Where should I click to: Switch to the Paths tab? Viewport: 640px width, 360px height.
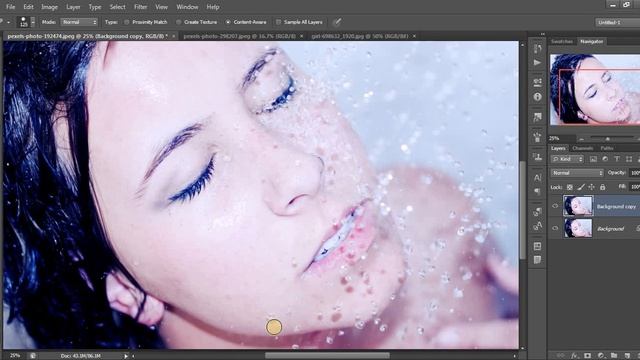607,148
